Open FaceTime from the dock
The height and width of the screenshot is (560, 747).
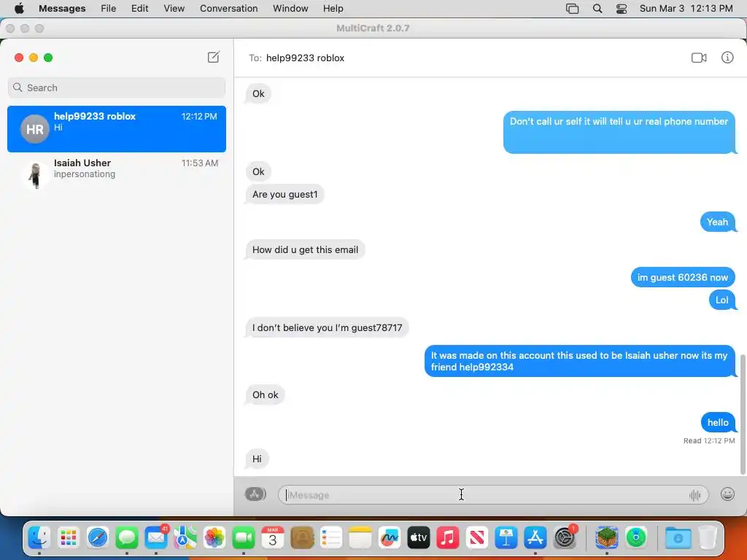pos(244,537)
